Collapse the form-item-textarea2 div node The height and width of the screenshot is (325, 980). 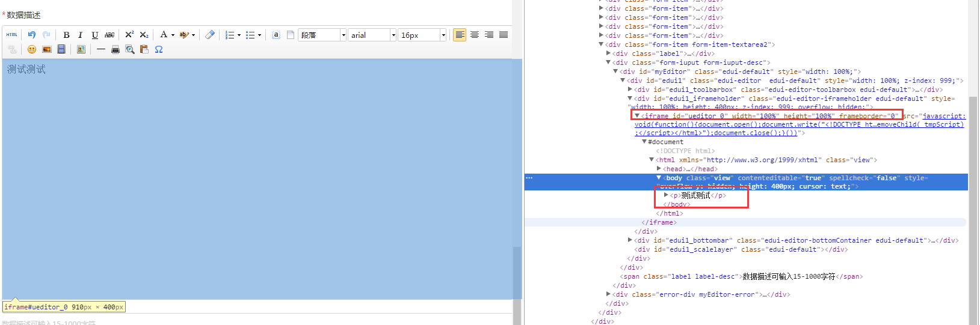(601, 44)
